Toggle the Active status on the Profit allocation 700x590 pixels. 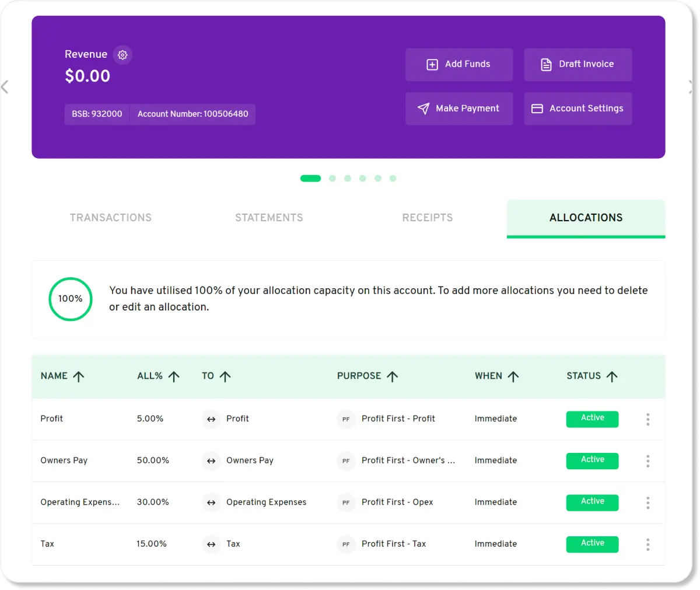pos(592,419)
